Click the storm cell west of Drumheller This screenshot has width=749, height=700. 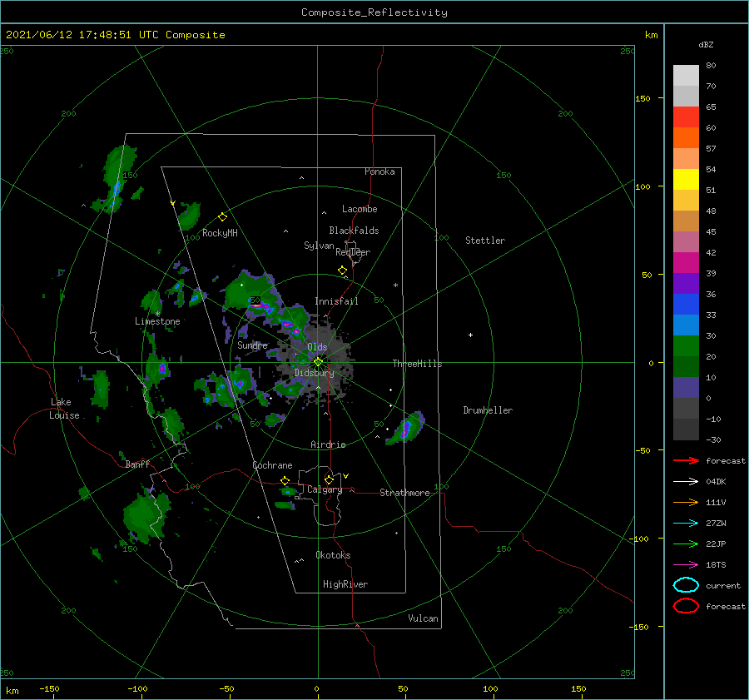click(406, 428)
